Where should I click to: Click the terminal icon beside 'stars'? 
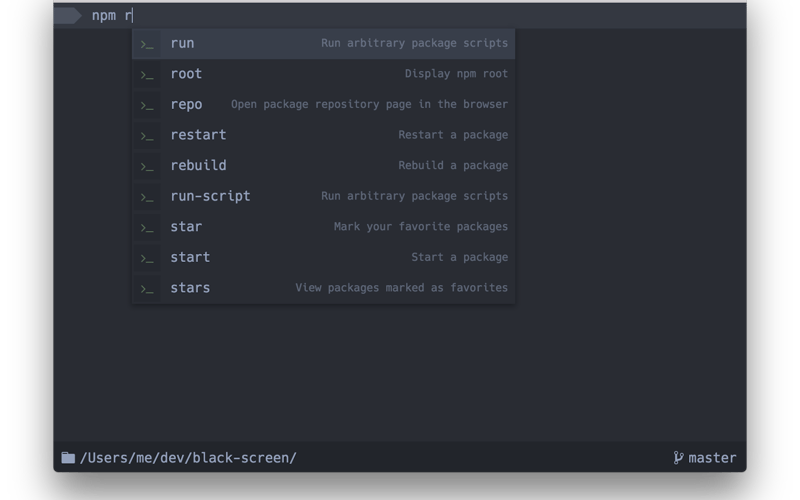(147, 290)
